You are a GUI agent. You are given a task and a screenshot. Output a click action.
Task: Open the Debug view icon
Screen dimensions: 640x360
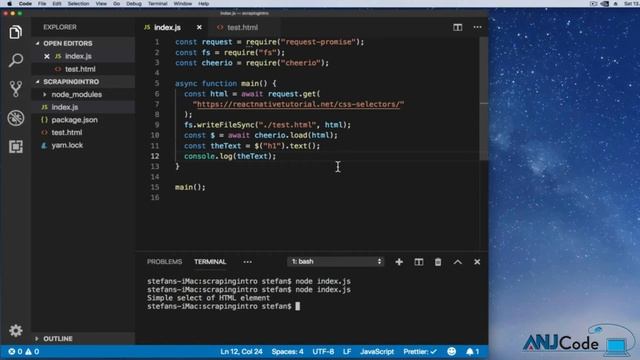click(x=16, y=118)
